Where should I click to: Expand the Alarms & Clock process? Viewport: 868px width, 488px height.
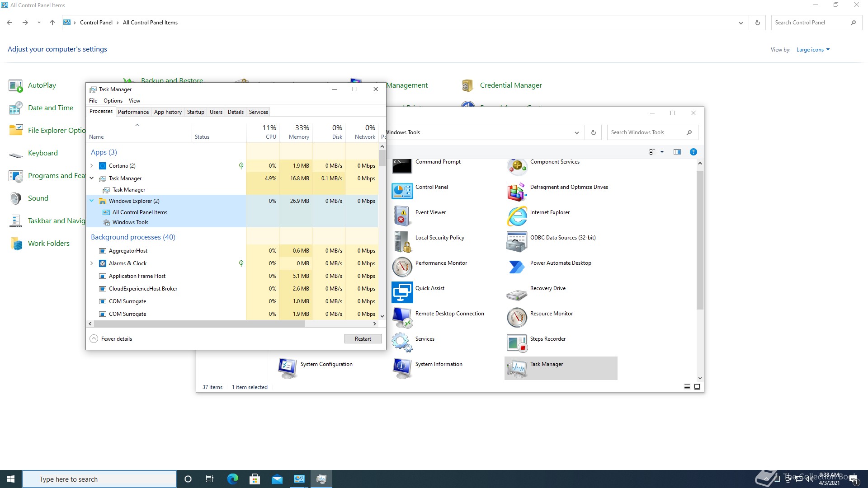pos(92,263)
